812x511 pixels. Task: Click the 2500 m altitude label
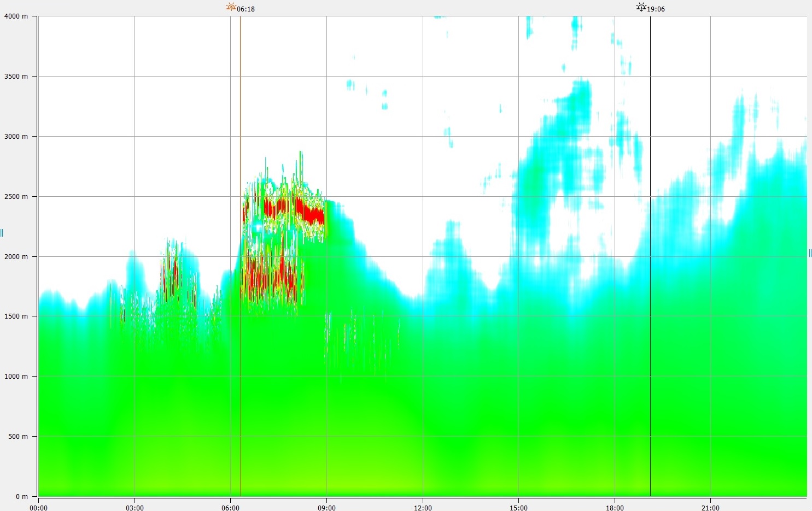point(16,197)
